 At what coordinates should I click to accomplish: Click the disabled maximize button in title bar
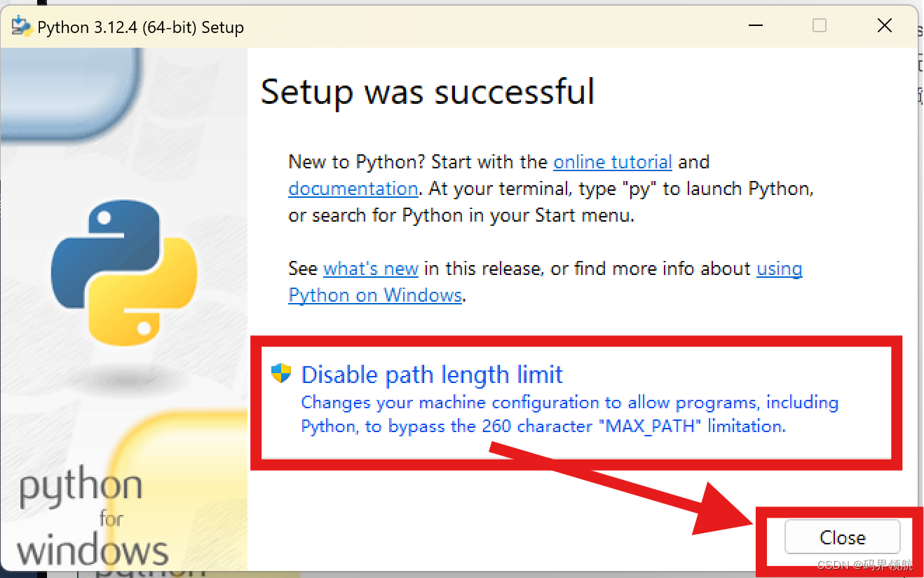819,26
